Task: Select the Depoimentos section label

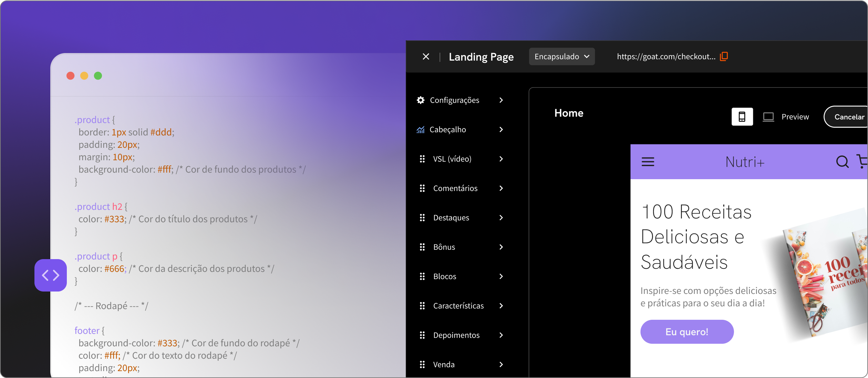Action: [x=456, y=335]
